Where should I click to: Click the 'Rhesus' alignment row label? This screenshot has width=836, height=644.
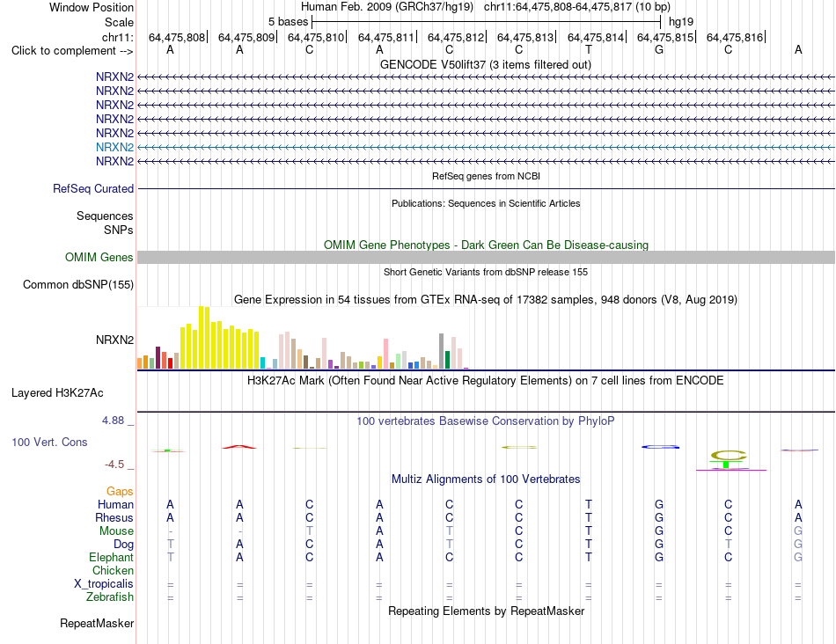click(114, 517)
